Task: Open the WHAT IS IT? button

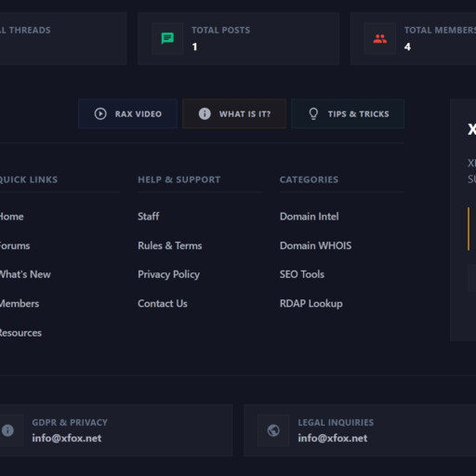Action: 234,113
